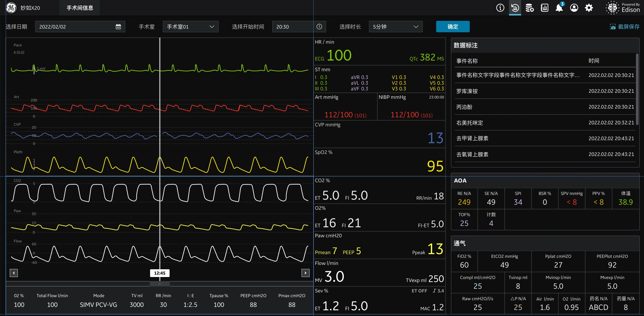
Task: Click the 确定 confirm button
Action: point(453,27)
